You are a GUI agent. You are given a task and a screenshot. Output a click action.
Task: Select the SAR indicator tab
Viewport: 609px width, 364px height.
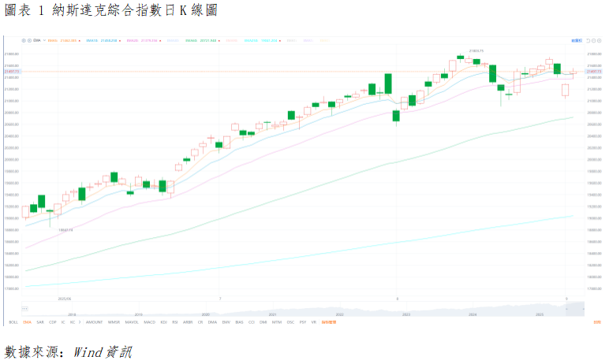pyautogui.click(x=40, y=322)
